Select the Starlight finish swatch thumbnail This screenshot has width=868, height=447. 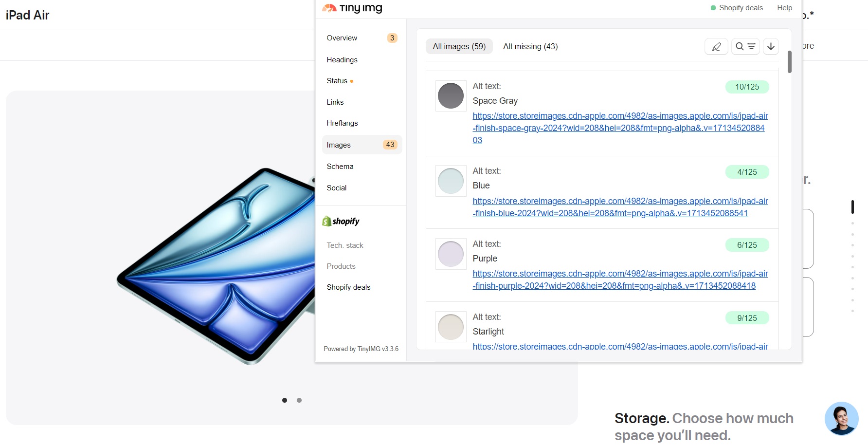[x=451, y=327]
